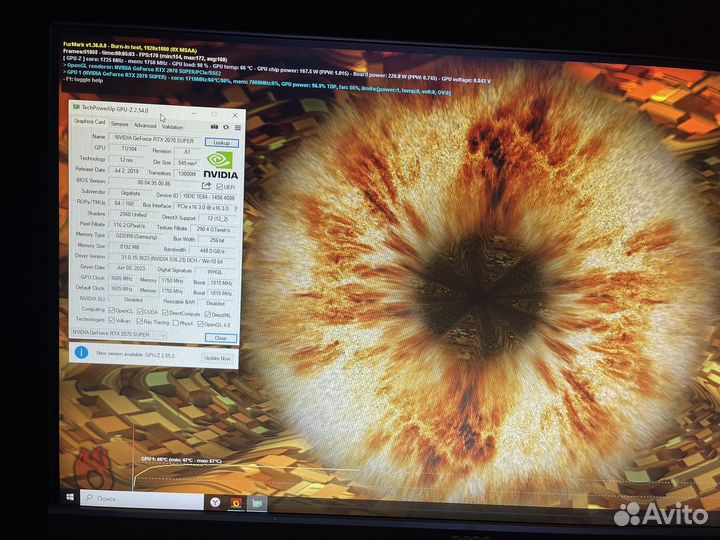Screen dimensions: 720x540
Task: Click the Subvendor value Gigabyte
Action: coord(130,193)
